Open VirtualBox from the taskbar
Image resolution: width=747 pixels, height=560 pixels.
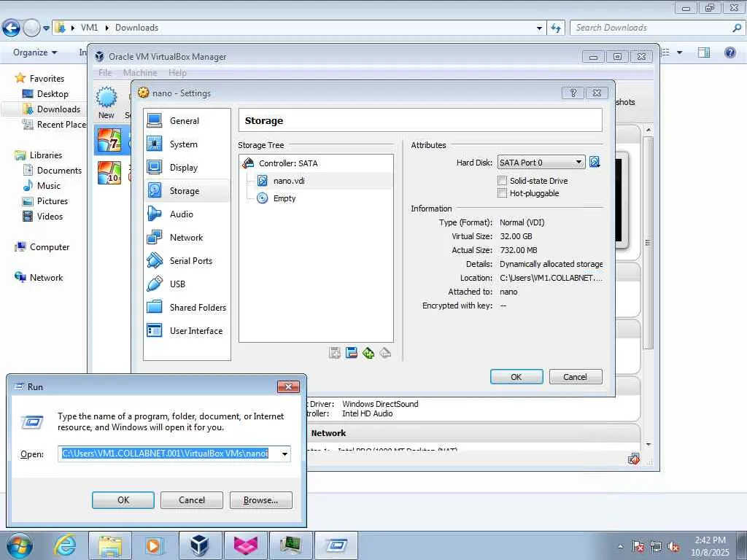pos(200,545)
